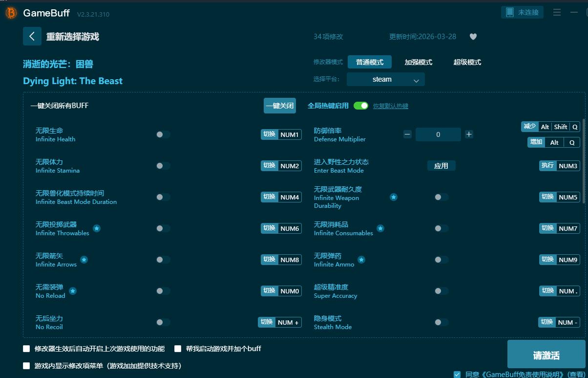This screenshot has height=378, width=588.
Task: Click the 未连接 connection status icon
Action: point(522,12)
